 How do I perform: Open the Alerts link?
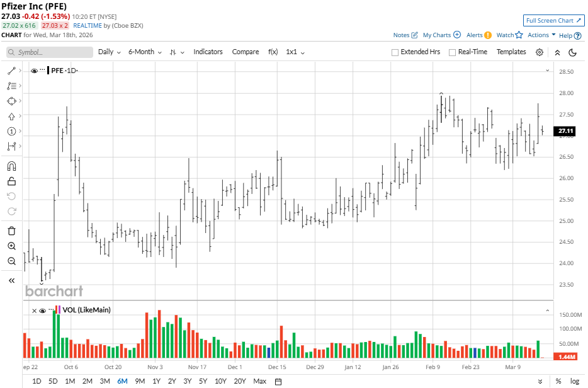(x=475, y=35)
